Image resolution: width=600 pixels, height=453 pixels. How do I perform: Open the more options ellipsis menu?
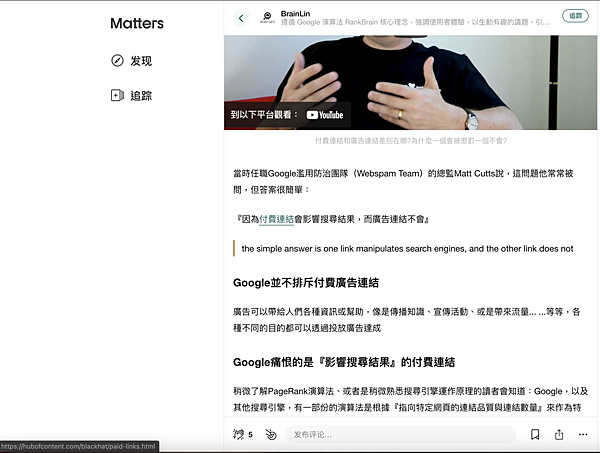coord(583,434)
